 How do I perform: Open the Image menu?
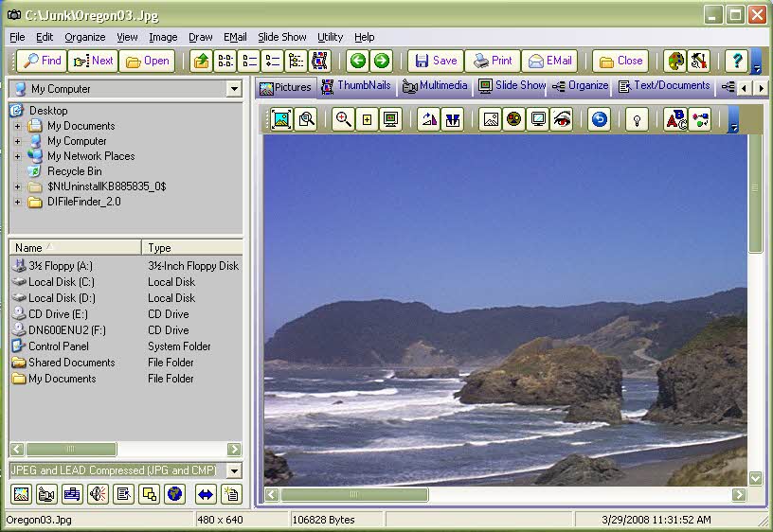tap(163, 37)
